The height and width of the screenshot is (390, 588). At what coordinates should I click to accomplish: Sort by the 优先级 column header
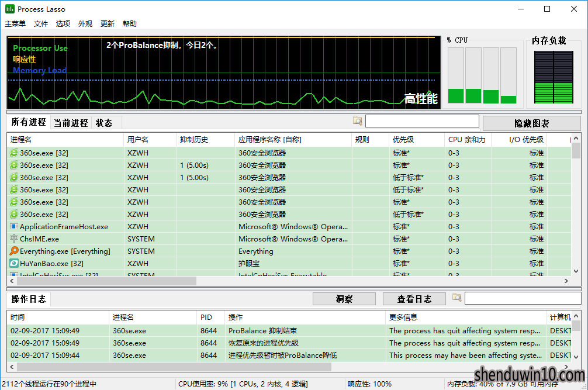(x=417, y=140)
